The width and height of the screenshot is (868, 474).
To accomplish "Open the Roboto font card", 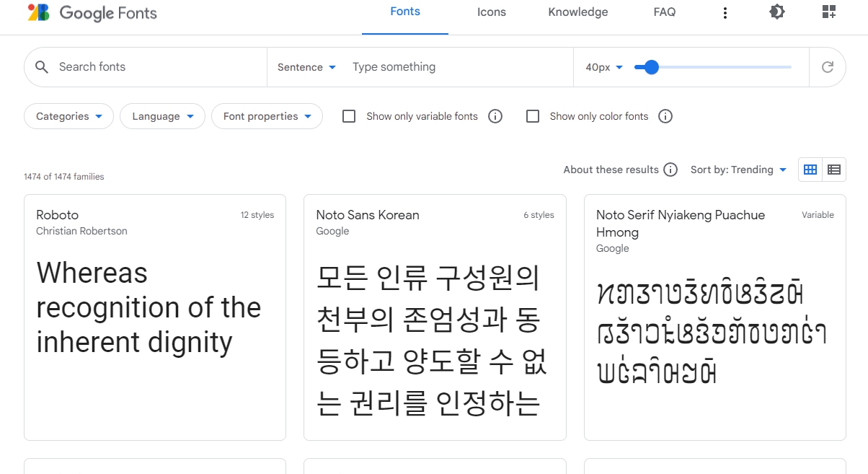I will [155, 317].
